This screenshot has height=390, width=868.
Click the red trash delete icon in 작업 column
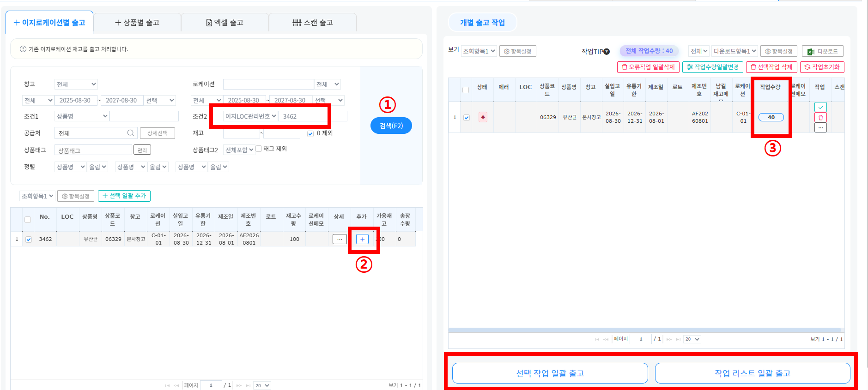click(x=820, y=117)
